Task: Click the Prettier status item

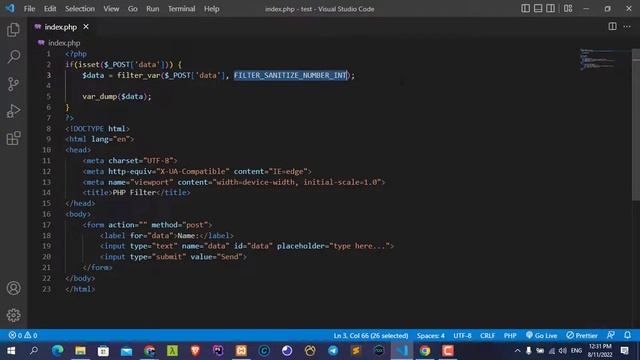Action: (582, 336)
